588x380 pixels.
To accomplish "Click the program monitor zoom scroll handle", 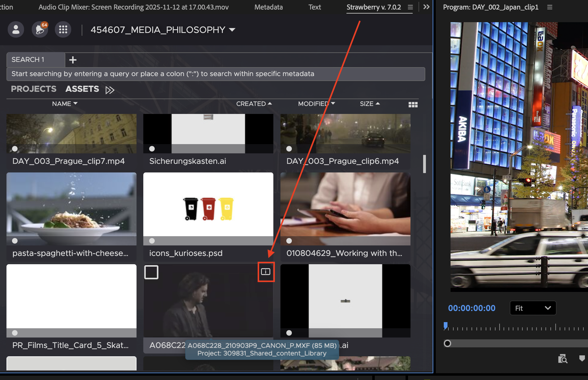I will coord(447,343).
